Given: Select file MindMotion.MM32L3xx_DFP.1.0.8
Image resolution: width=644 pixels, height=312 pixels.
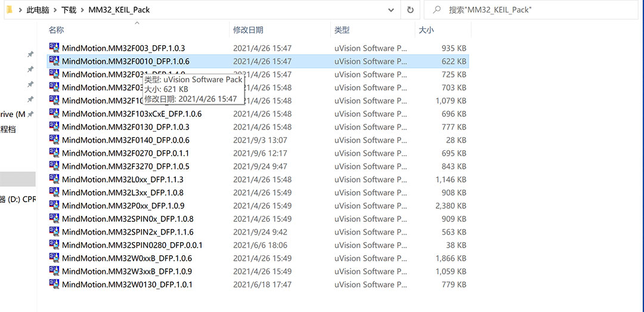Looking at the screenshot, I should 123,193.
